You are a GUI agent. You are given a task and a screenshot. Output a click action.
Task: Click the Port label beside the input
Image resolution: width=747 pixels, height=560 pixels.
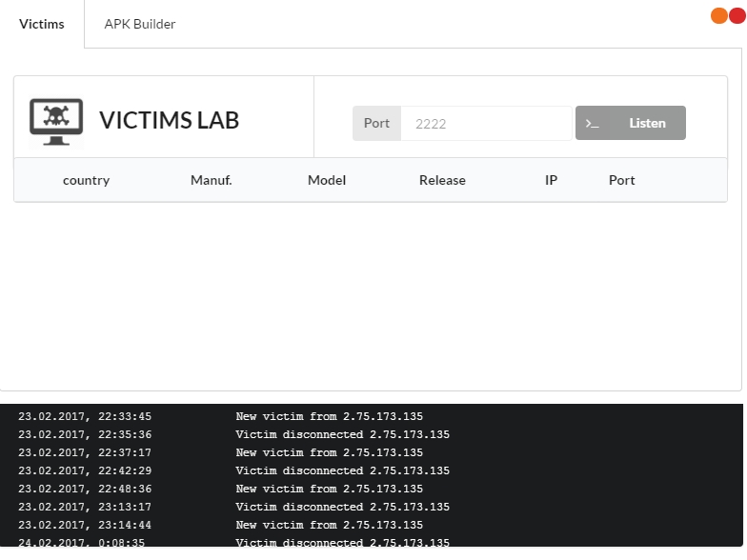pyautogui.click(x=376, y=123)
